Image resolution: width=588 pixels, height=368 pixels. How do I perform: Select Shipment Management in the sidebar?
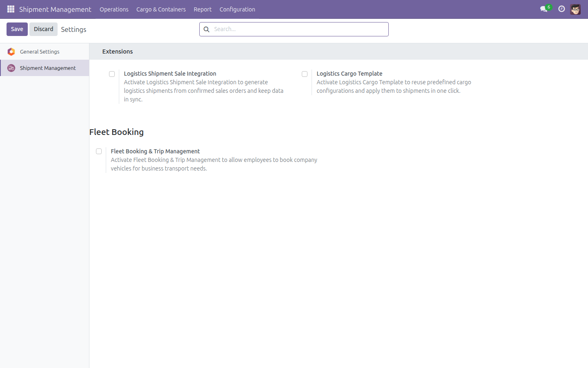click(45, 68)
